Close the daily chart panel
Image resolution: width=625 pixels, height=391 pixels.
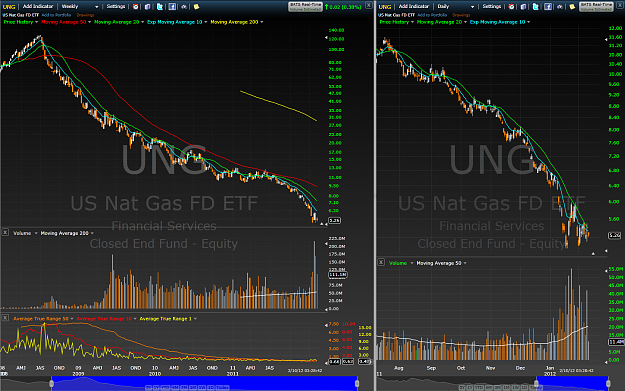619,5
